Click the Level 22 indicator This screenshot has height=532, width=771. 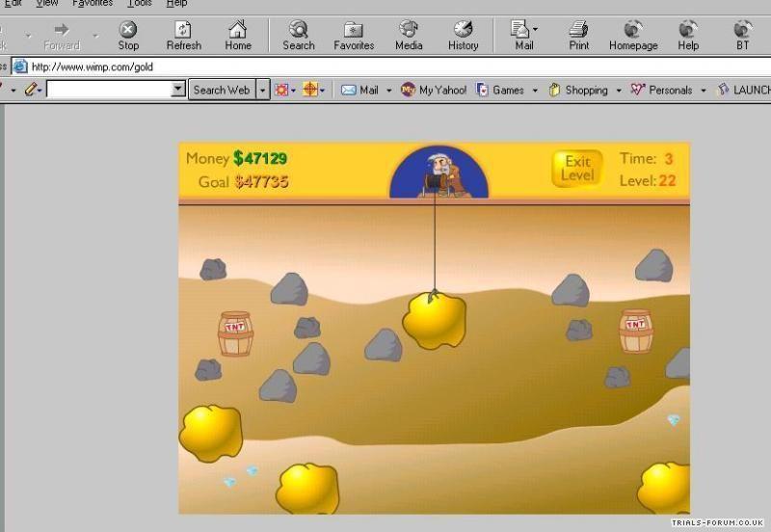point(648,180)
